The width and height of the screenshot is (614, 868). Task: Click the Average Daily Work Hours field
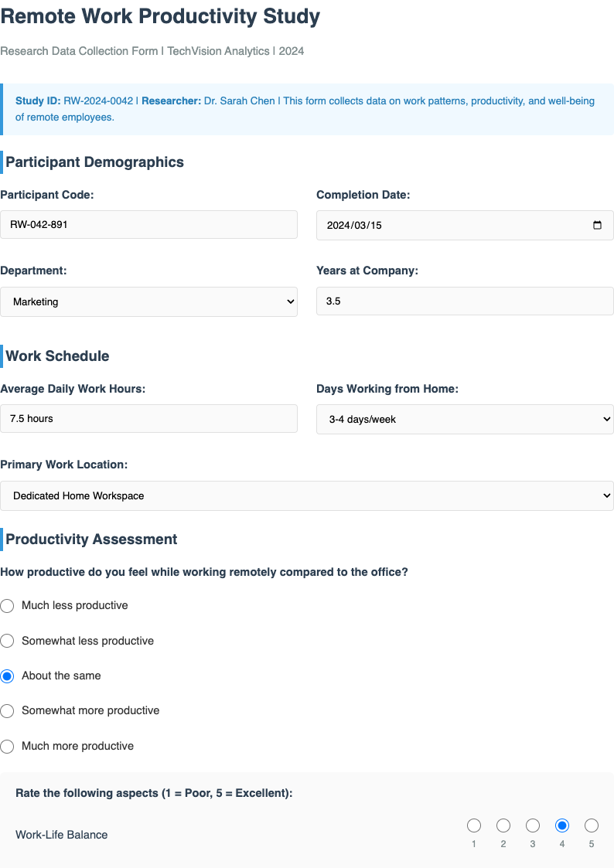(x=148, y=418)
